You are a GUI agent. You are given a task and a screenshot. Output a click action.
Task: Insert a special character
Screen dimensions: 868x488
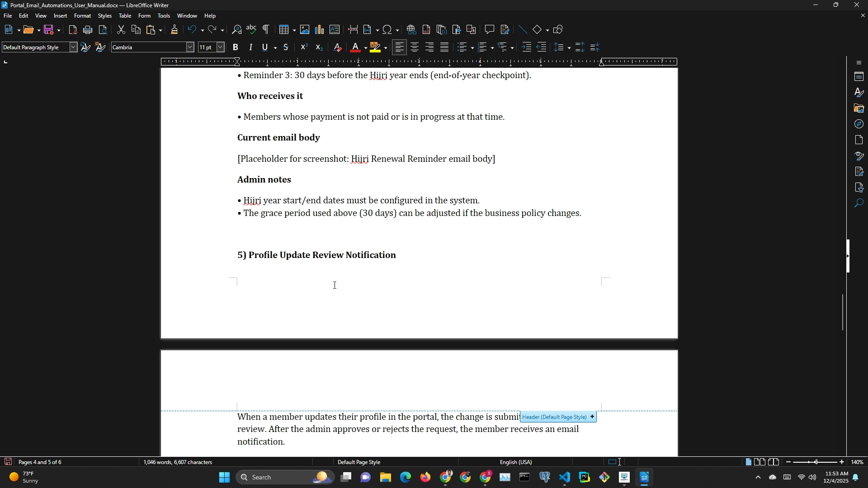(387, 30)
